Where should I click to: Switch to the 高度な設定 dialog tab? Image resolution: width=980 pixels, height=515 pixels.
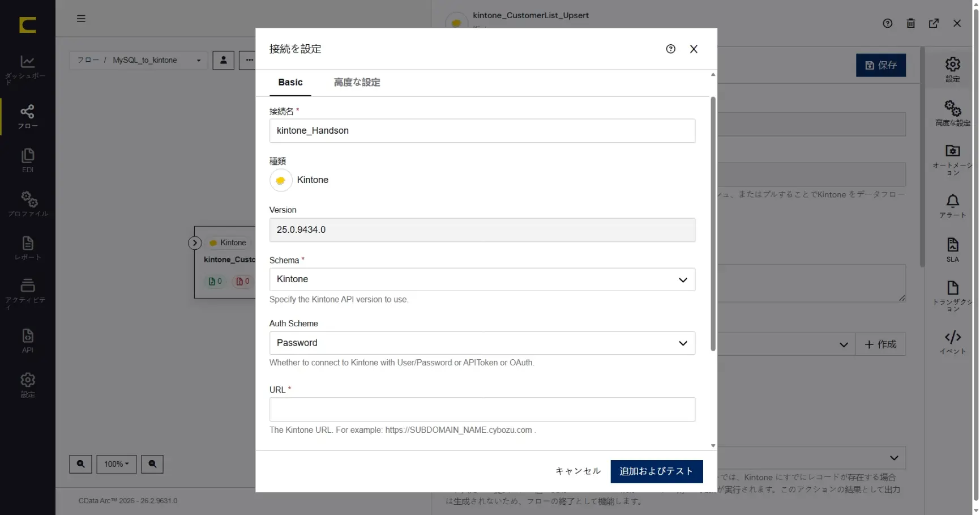point(357,83)
